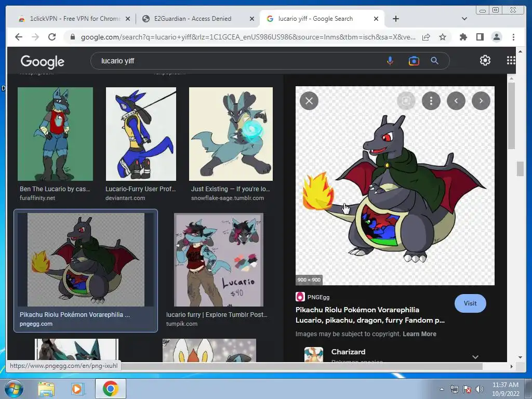Toggle the Chrome side panel
Screen dimensions: 532x399
[480, 37]
